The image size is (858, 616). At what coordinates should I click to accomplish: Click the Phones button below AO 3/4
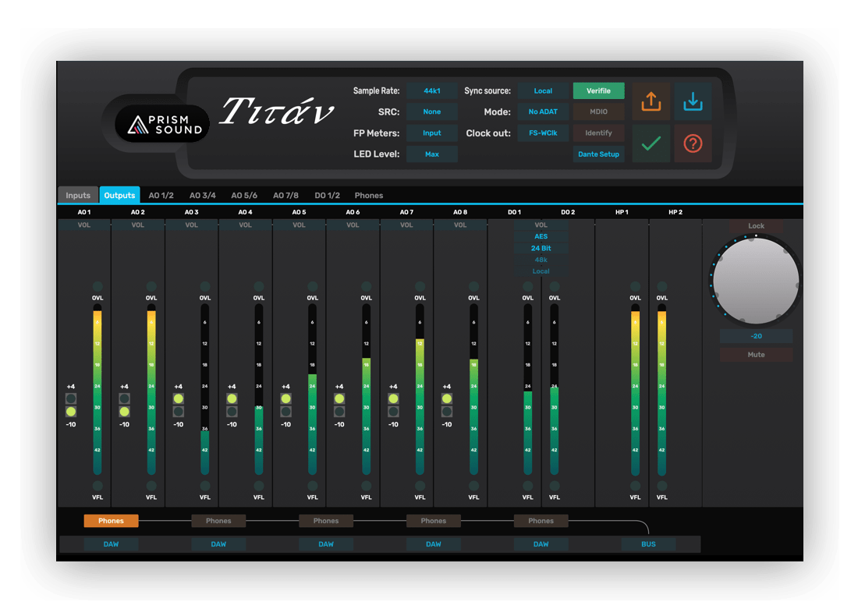click(218, 521)
